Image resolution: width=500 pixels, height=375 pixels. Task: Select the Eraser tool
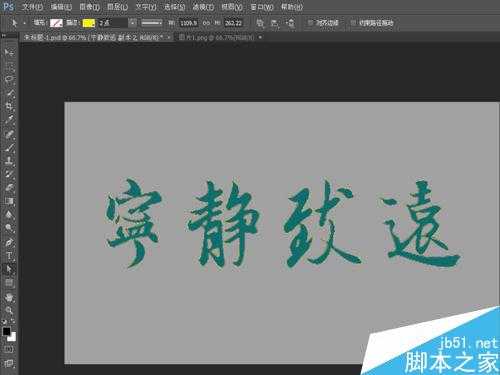tap(9, 188)
